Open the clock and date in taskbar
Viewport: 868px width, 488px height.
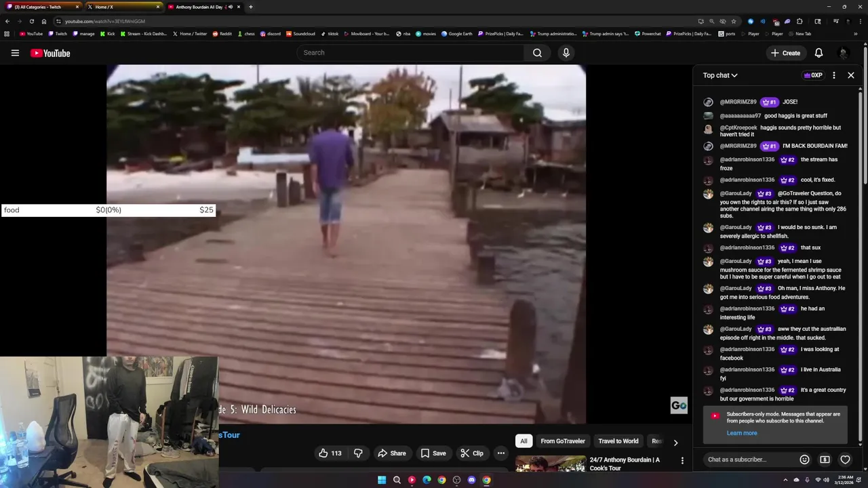pyautogui.click(x=844, y=480)
